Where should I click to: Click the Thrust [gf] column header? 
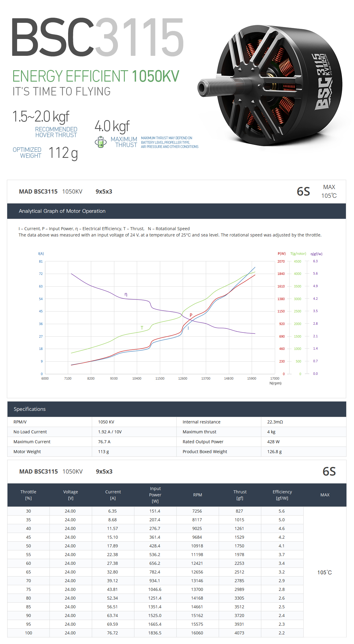click(x=240, y=495)
